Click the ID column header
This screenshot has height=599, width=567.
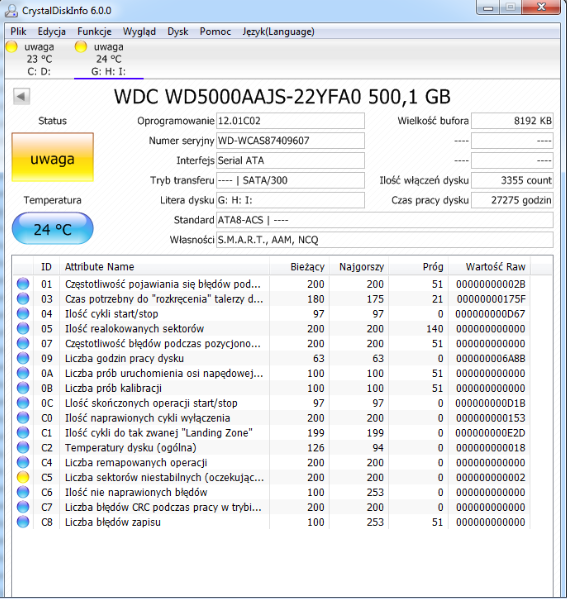[x=46, y=267]
